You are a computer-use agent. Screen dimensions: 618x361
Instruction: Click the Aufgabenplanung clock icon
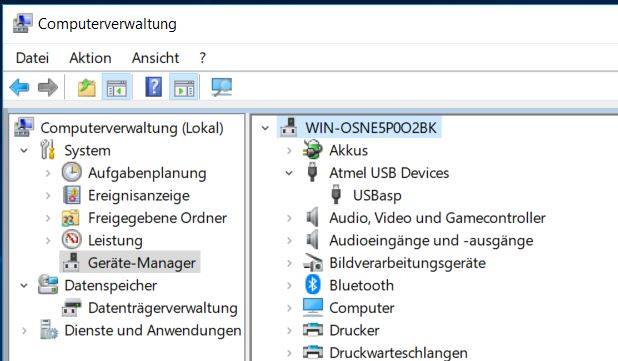(72, 172)
